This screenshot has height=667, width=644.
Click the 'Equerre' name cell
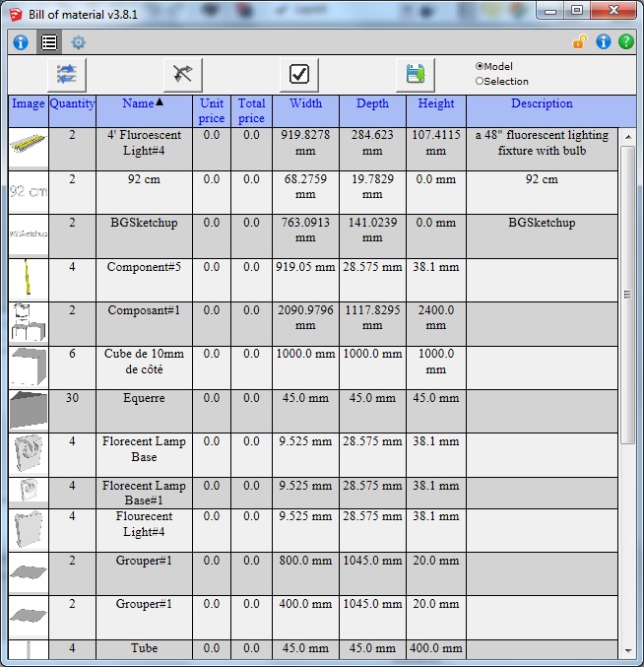coord(144,412)
